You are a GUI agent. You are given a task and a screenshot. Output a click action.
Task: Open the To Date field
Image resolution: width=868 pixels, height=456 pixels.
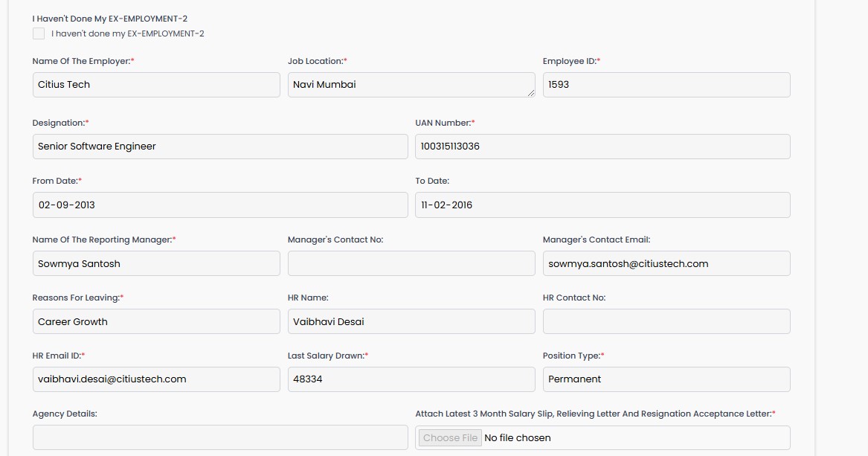point(602,205)
